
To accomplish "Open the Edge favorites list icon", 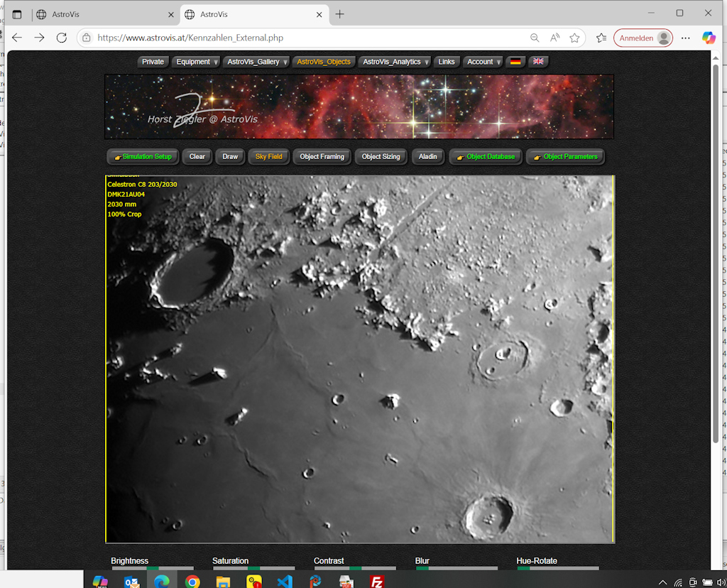I will (601, 38).
